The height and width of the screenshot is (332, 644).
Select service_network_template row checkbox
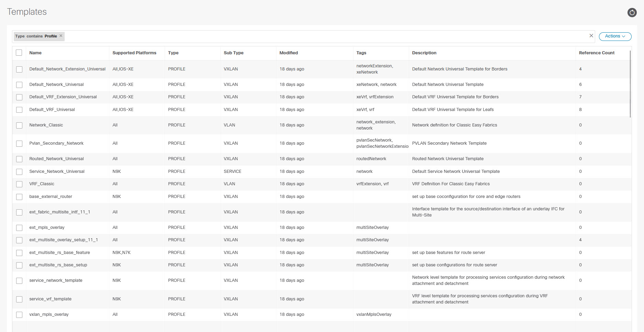tap(19, 281)
